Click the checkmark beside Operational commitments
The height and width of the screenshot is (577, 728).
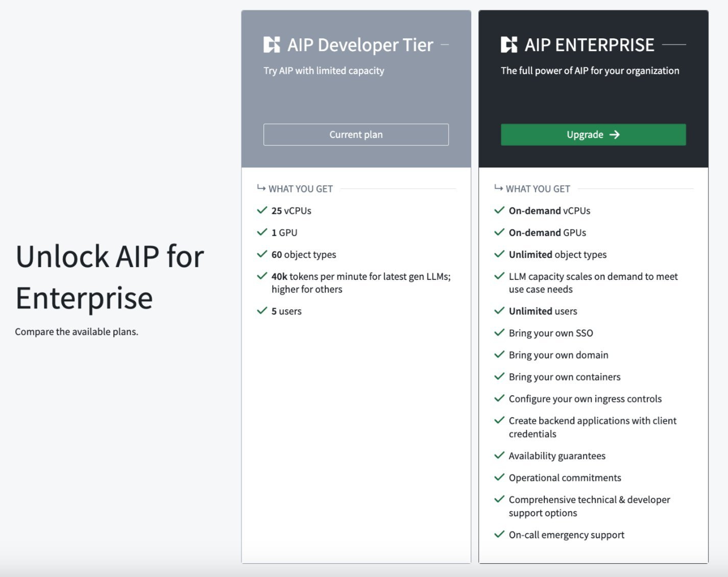pos(499,477)
